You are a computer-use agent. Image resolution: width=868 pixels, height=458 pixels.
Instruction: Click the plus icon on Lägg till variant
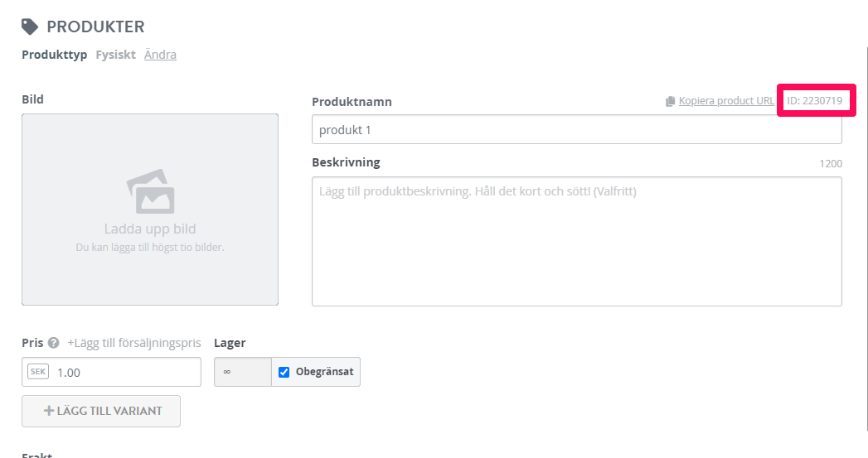click(49, 411)
